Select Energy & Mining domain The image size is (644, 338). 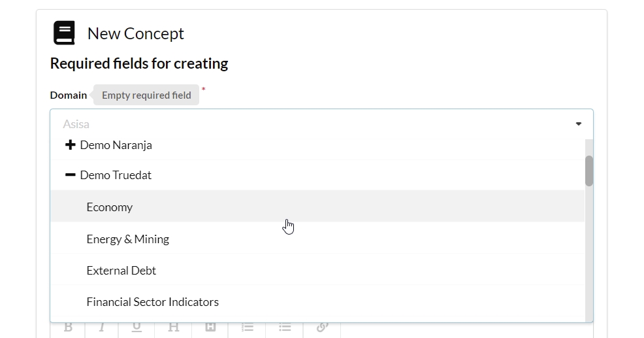(x=128, y=239)
